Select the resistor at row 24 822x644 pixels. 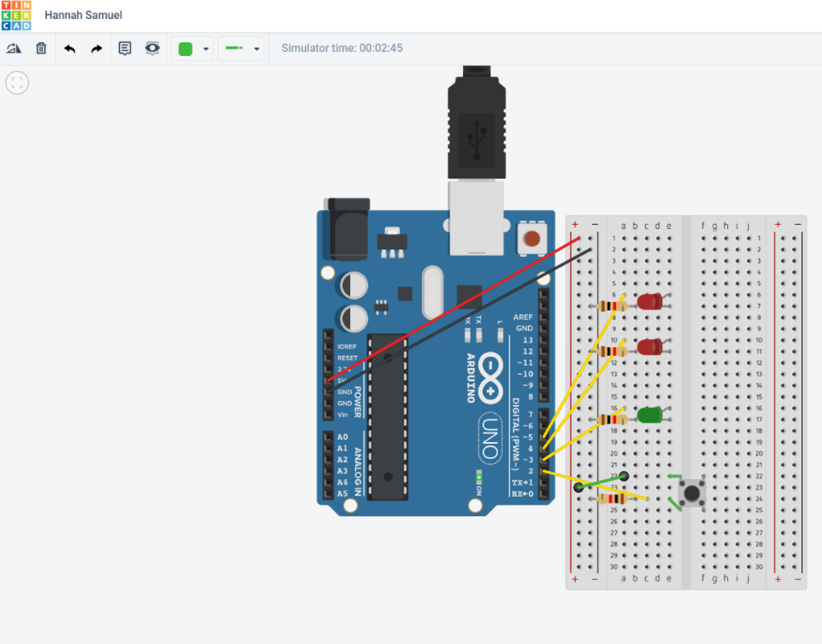(612, 499)
